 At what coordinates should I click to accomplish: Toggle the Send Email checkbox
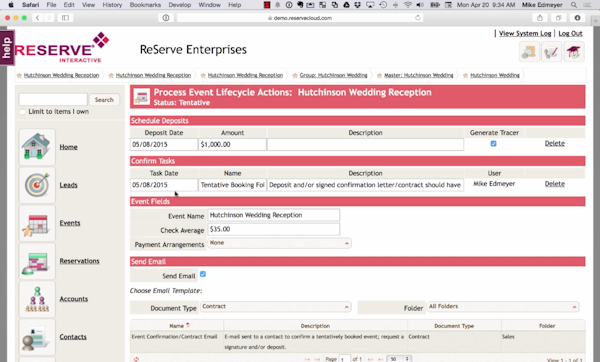(203, 274)
